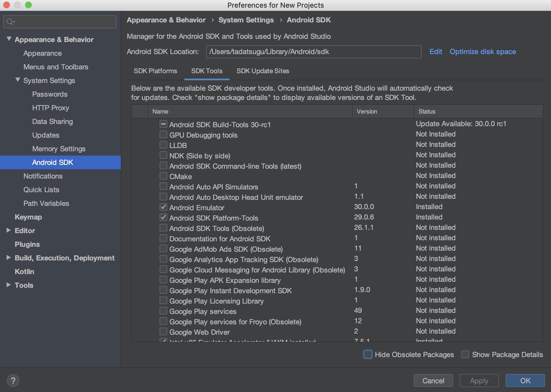Screen dimensions: 551x392
Task: Expand Build, Execution, Deployment section
Action: (x=8, y=257)
